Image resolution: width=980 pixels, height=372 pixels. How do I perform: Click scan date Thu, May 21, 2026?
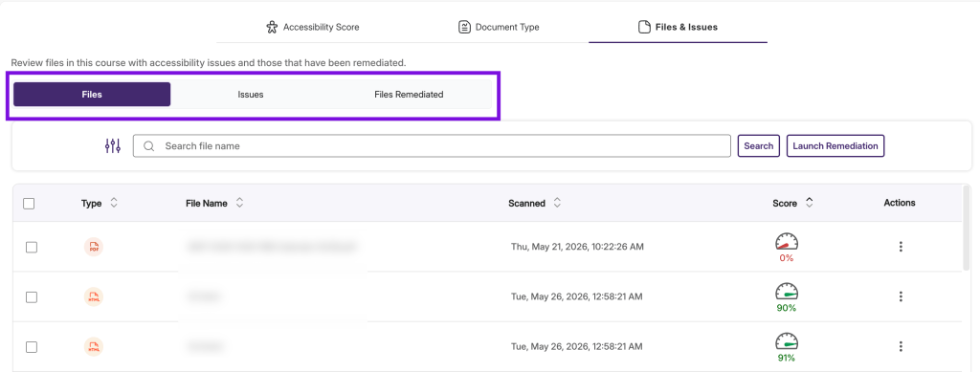[577, 247]
